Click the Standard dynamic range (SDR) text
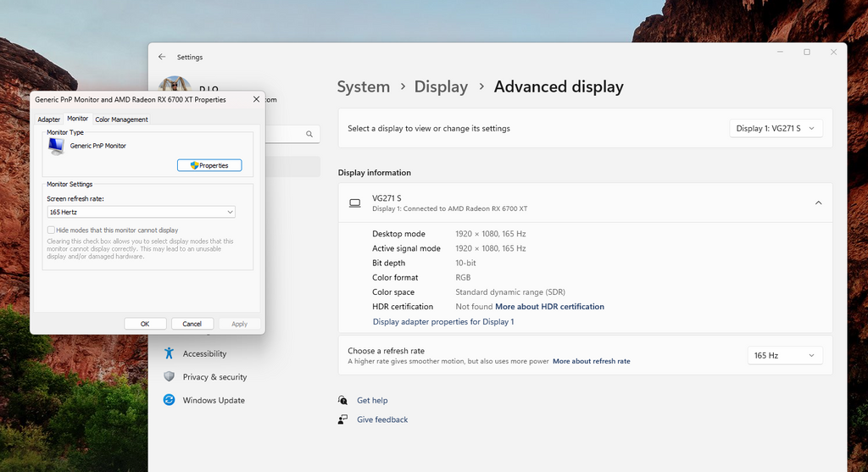 (x=510, y=292)
